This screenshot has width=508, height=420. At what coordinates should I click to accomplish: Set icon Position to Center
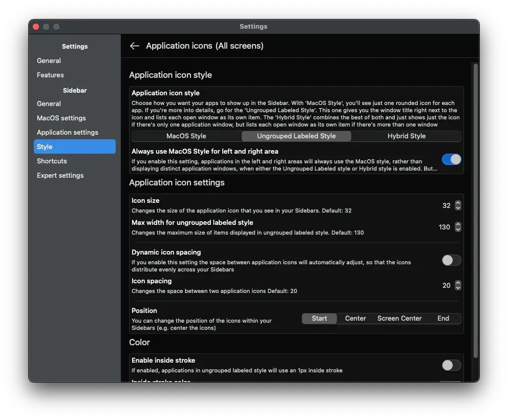click(355, 319)
